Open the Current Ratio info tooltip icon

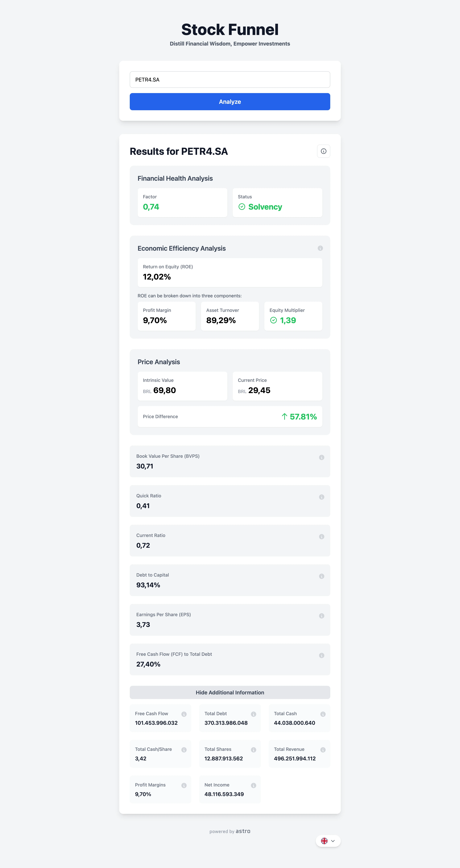[x=322, y=537]
